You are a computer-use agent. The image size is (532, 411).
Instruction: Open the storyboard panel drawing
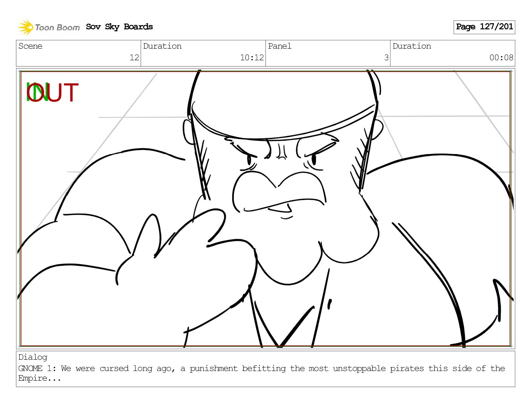[x=265, y=209]
